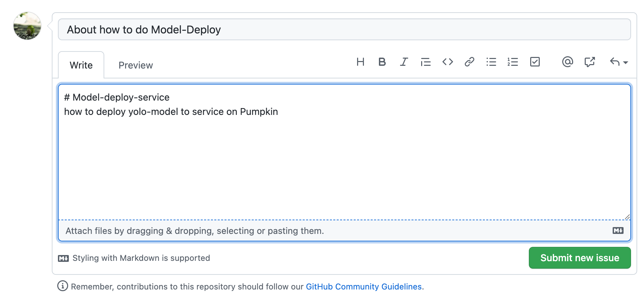This screenshot has height=298, width=644.
Task: Mention a user with @ icon
Action: 567,62
